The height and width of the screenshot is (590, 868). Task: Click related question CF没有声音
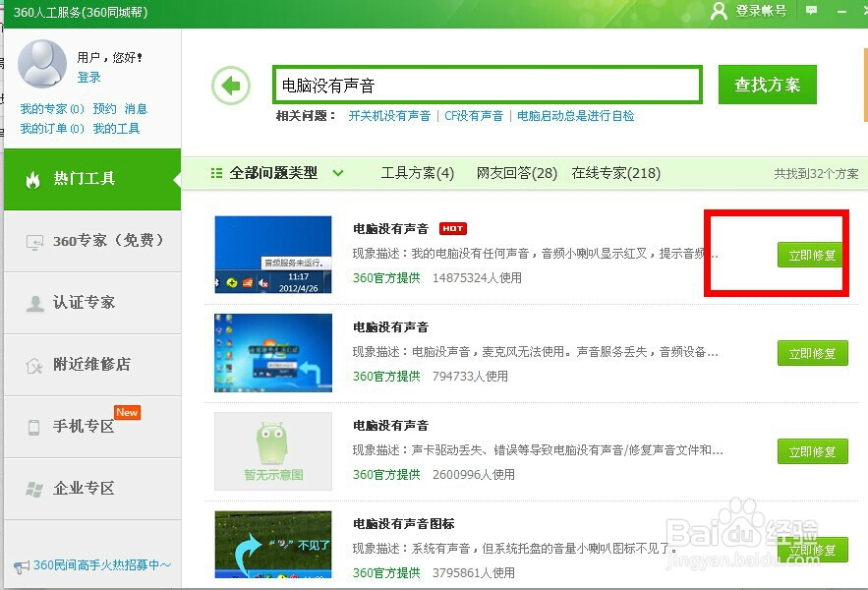click(x=474, y=116)
